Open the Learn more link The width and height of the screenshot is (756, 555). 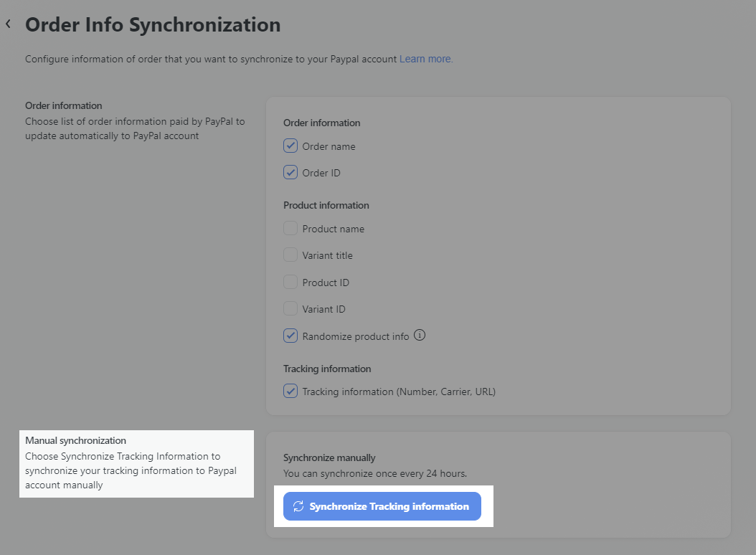[426, 59]
